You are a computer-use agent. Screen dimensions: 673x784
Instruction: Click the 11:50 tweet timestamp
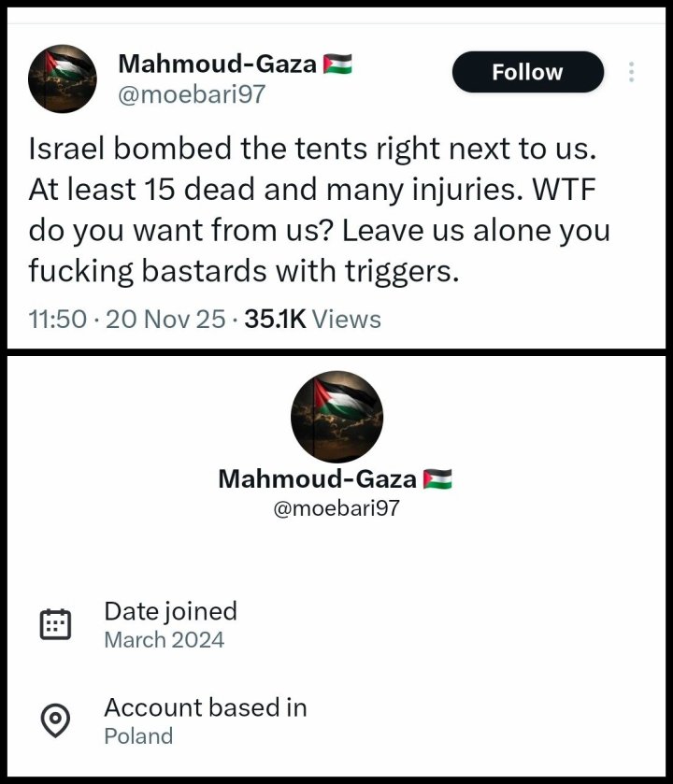[58, 320]
